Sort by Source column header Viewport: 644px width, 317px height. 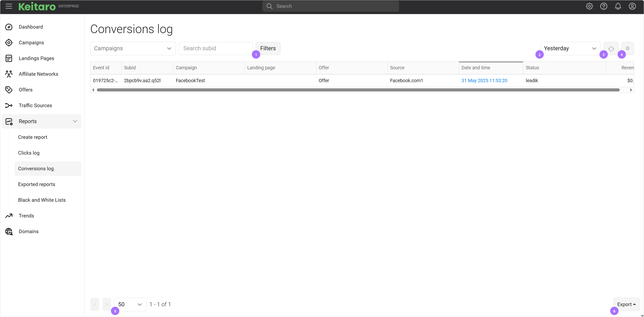tap(423, 68)
